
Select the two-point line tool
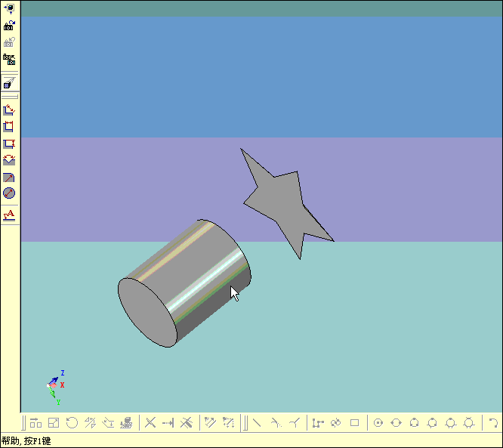257,423
